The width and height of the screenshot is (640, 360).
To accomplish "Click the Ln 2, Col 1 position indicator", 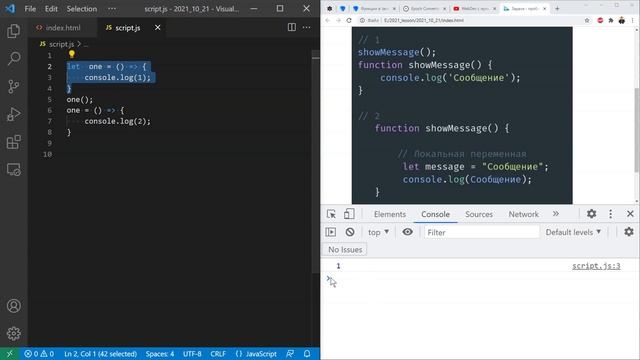I will (x=100, y=354).
